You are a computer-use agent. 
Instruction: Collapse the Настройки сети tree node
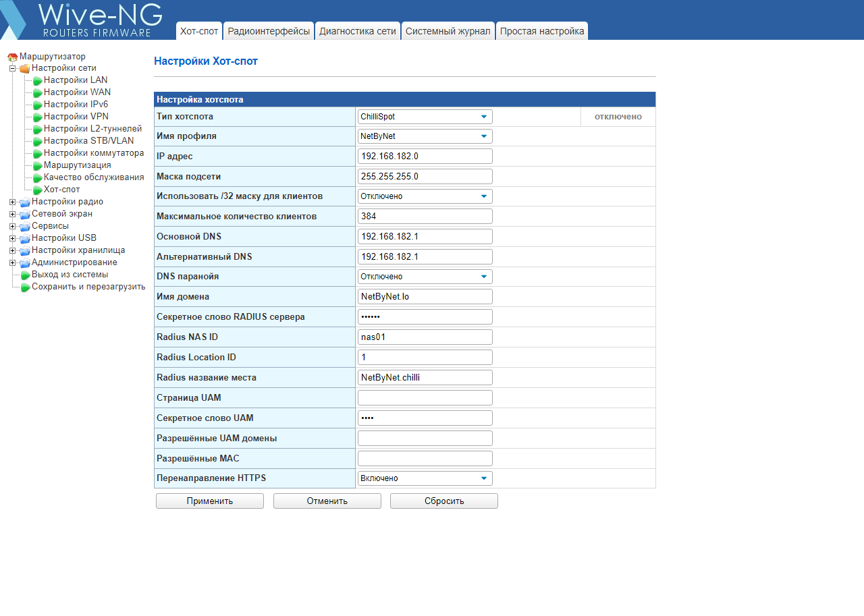pos(12,68)
